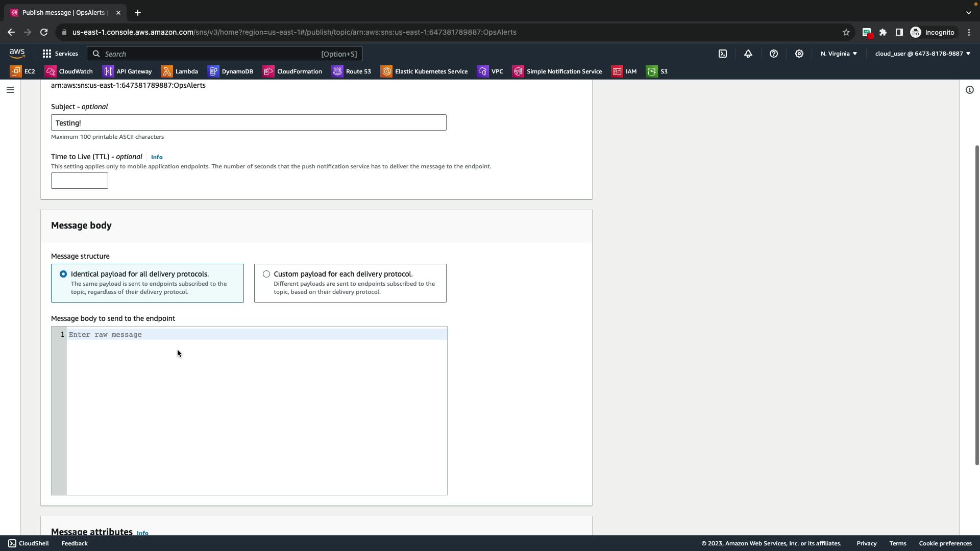
Task: Click the Feedback link in footer
Action: pyautogui.click(x=75, y=543)
